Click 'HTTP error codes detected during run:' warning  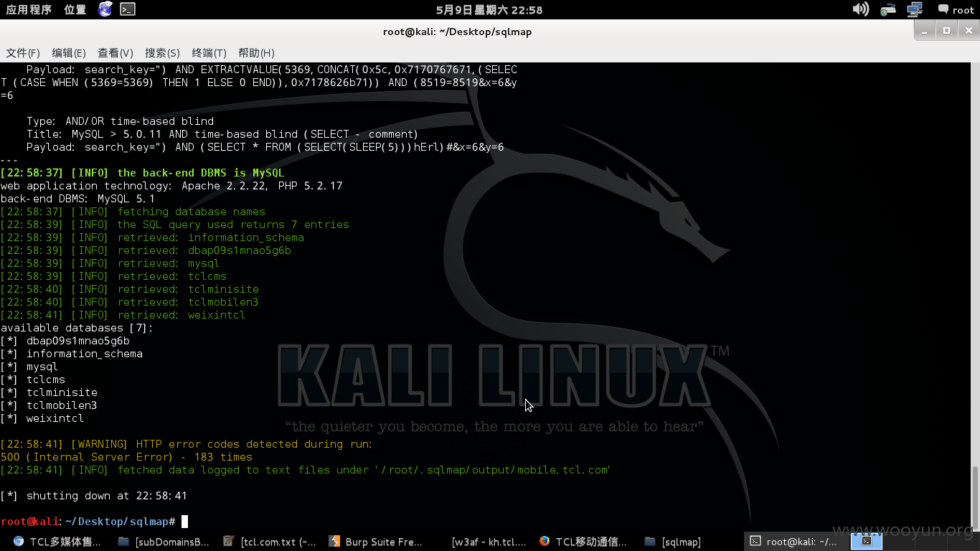point(255,444)
